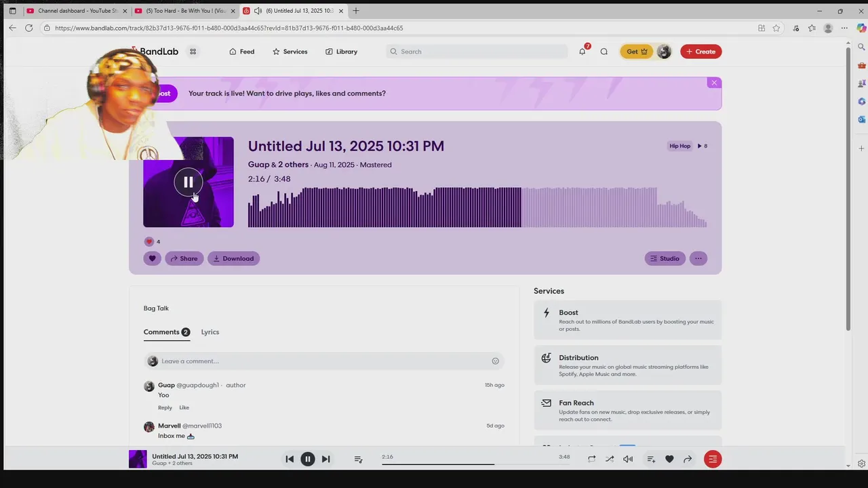The image size is (868, 488).
Task: Pause the track on the cover art
Action: tap(188, 182)
